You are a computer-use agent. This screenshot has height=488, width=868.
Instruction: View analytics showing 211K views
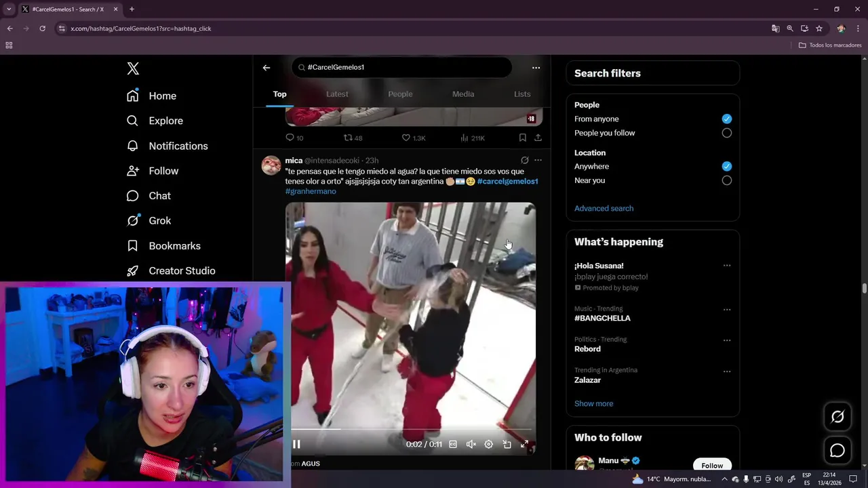(473, 138)
